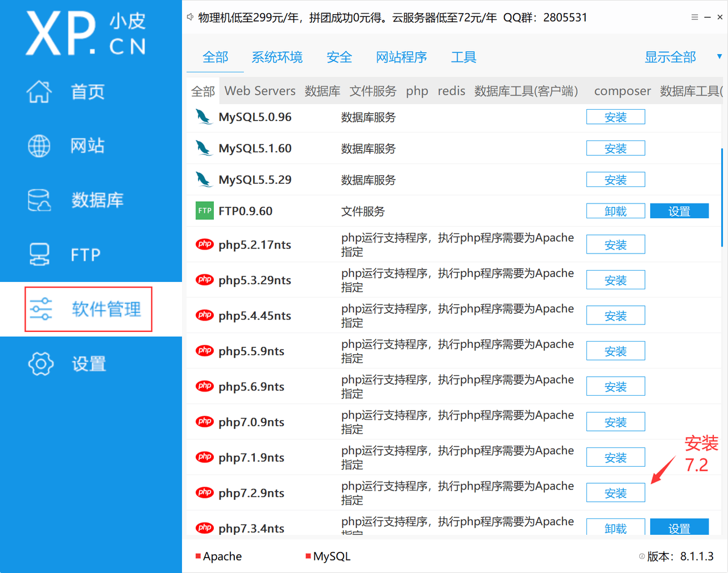Screen dimensions: 728x573
Task: Click the php7.3.4nts icon
Action: pos(205,528)
